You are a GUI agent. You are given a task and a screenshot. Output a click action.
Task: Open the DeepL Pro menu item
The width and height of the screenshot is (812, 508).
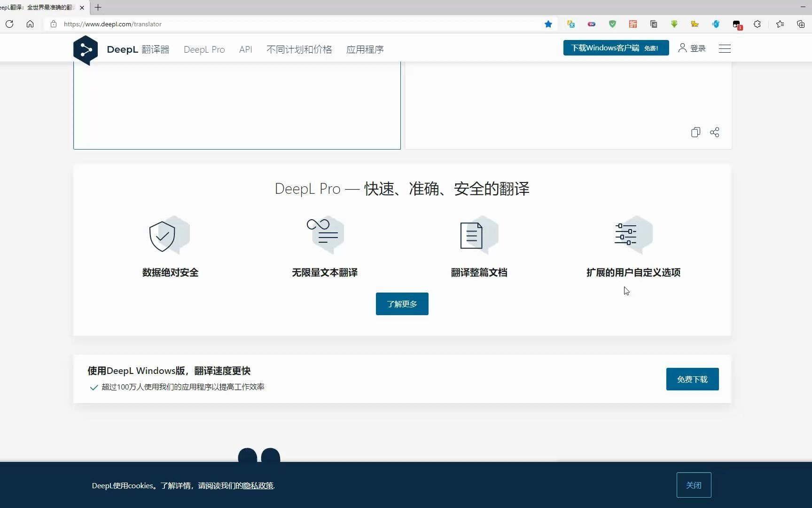(x=204, y=49)
